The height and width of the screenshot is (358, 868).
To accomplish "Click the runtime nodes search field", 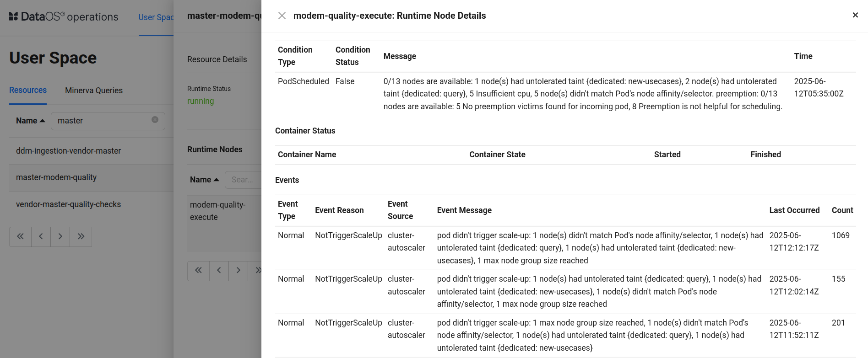I will coord(244,180).
